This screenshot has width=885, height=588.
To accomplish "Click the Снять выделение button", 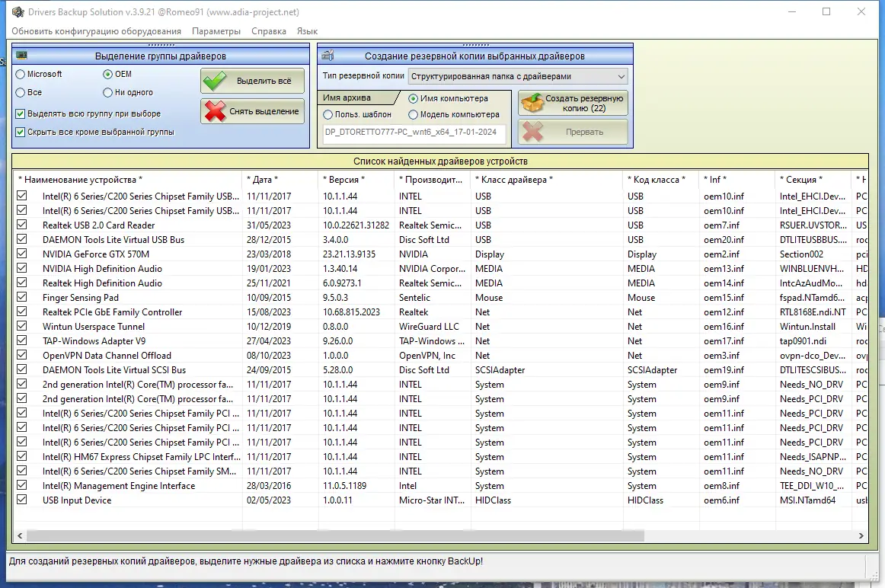I will click(252, 111).
